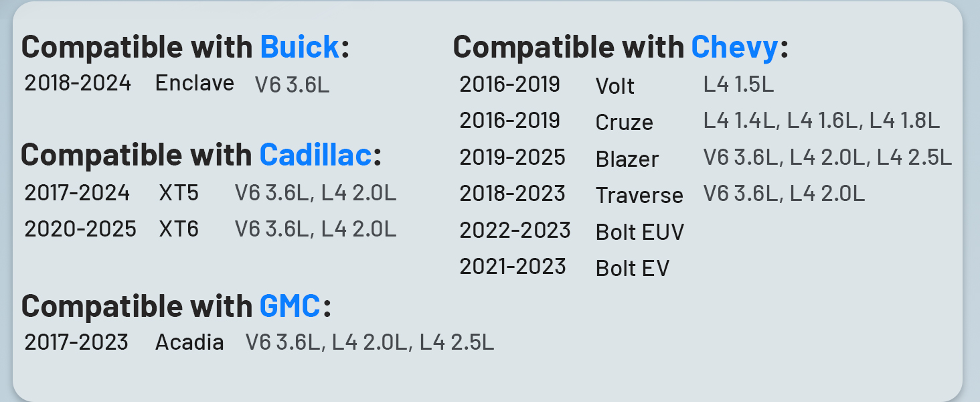Viewport: 980px width, 402px height.
Task: Click the blue Chevy brand name
Action: (734, 47)
